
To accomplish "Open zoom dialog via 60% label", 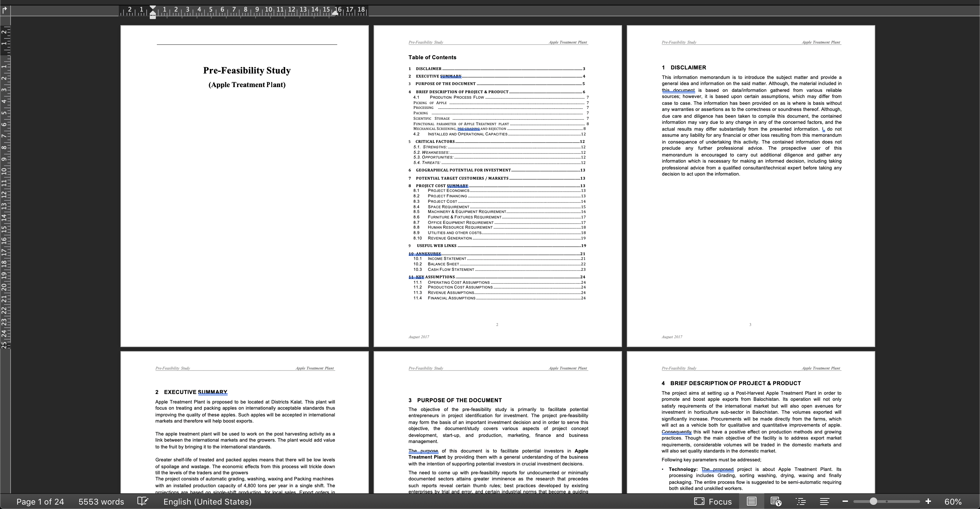I will click(x=953, y=502).
